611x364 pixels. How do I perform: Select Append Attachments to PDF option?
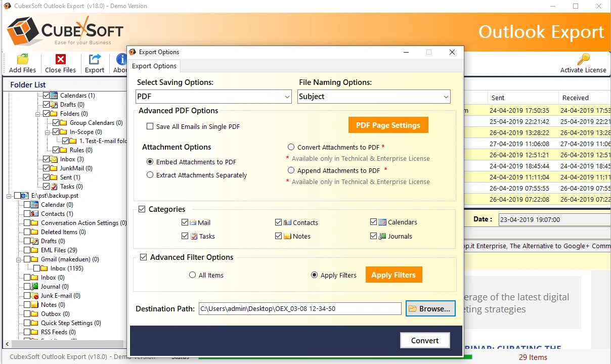click(x=291, y=170)
